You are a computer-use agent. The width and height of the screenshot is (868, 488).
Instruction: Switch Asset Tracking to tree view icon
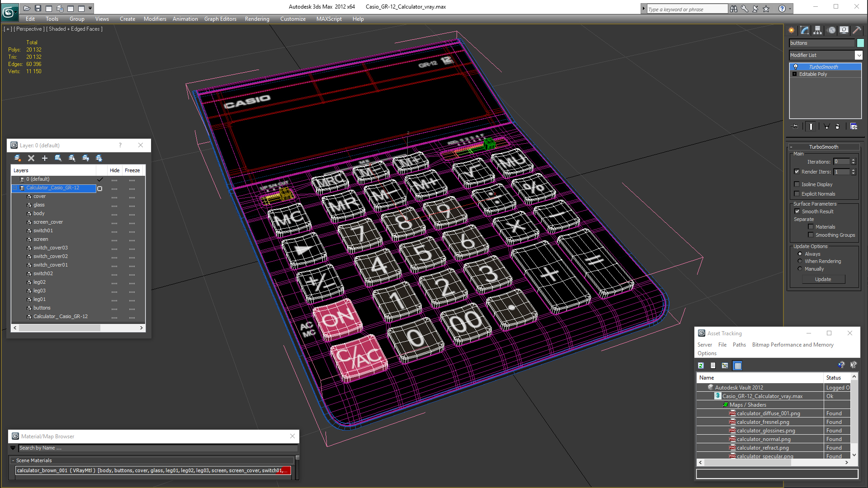click(725, 366)
